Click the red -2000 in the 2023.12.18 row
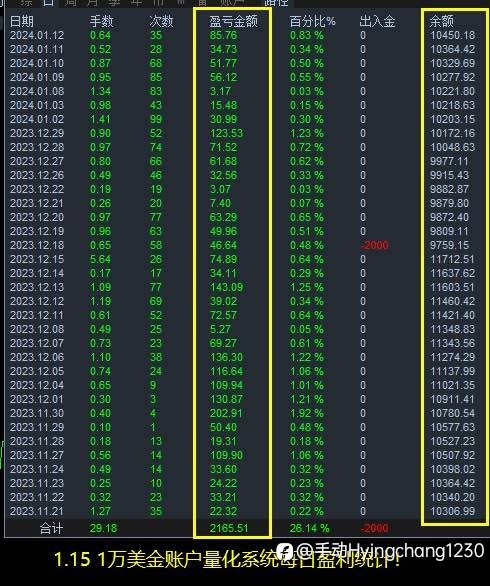The width and height of the screenshot is (490, 586). pos(375,246)
